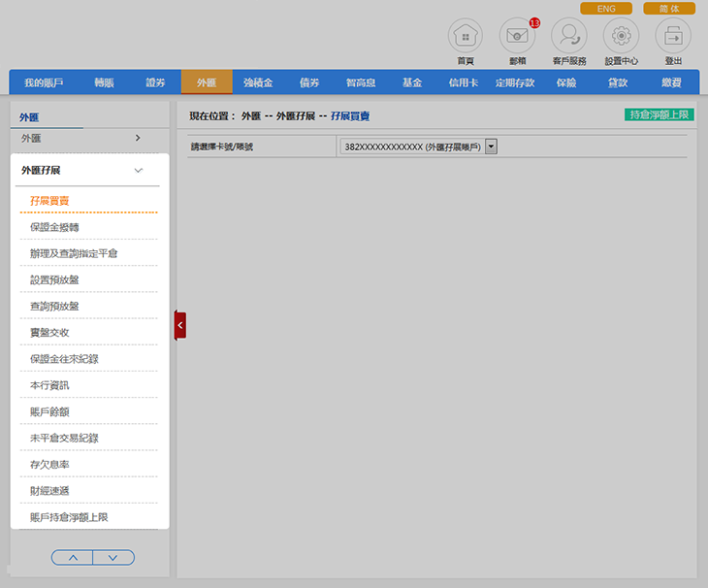Open 設置中心 settings gear icon
The width and height of the screenshot is (708, 588).
point(621,37)
